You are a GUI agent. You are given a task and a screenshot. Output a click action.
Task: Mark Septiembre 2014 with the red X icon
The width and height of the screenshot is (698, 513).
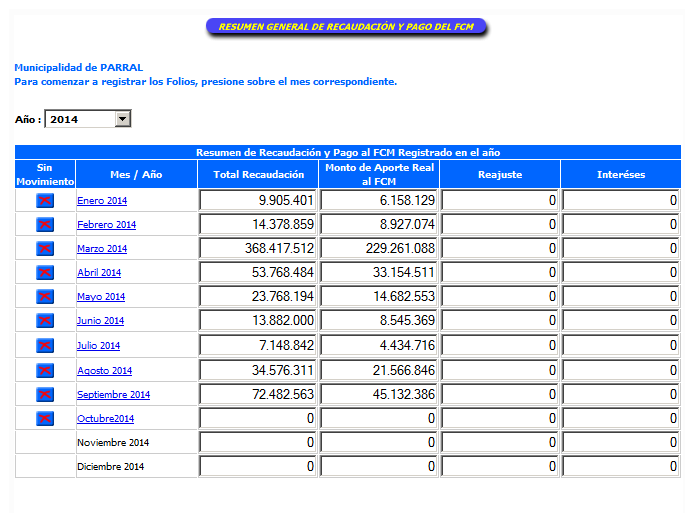pyautogui.click(x=45, y=395)
